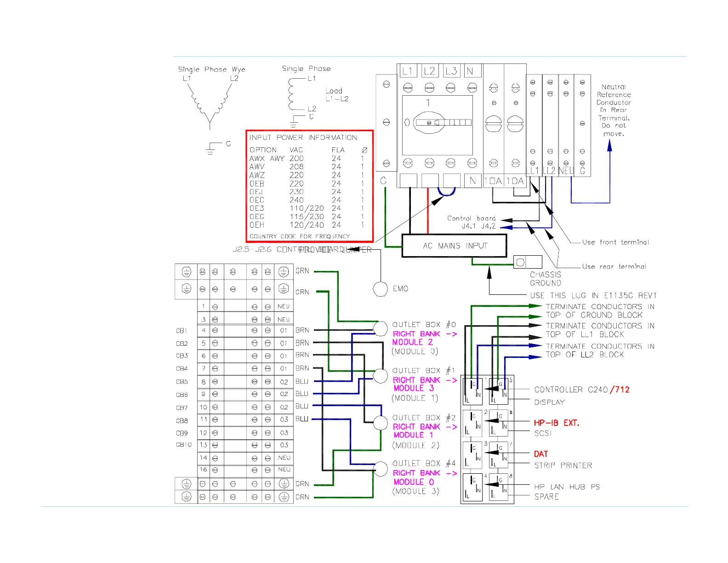Click the 'DISPLAY' outlet label
The width and height of the screenshot is (728, 563).
549,402
